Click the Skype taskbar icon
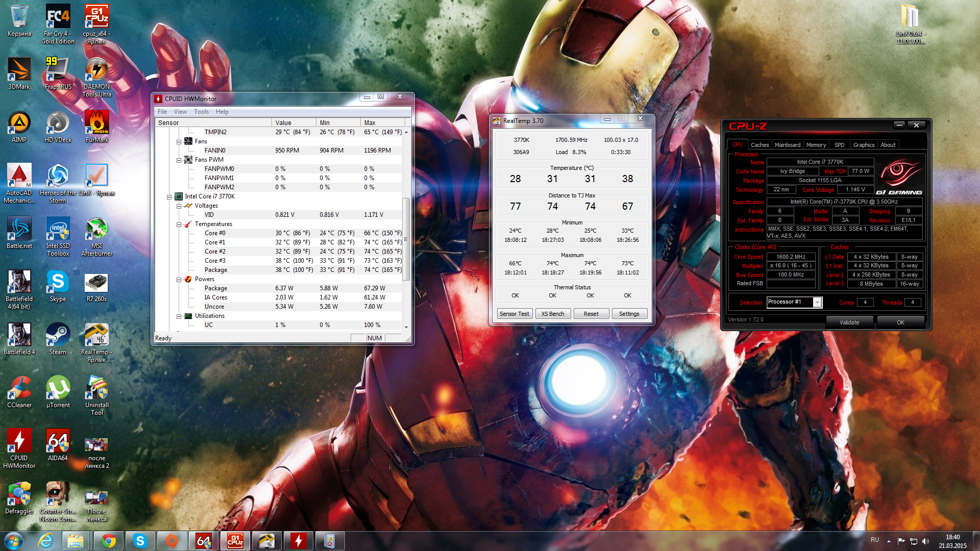The height and width of the screenshot is (551, 980). (x=140, y=541)
